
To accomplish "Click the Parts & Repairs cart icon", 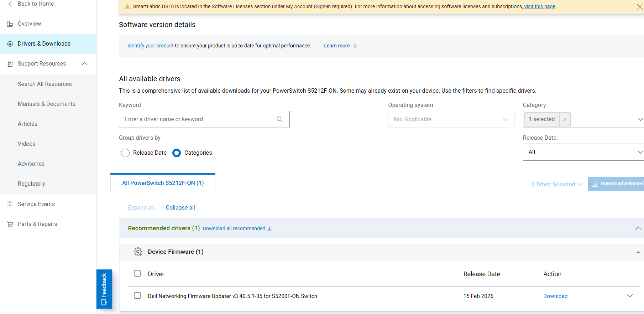I will 10,224.
